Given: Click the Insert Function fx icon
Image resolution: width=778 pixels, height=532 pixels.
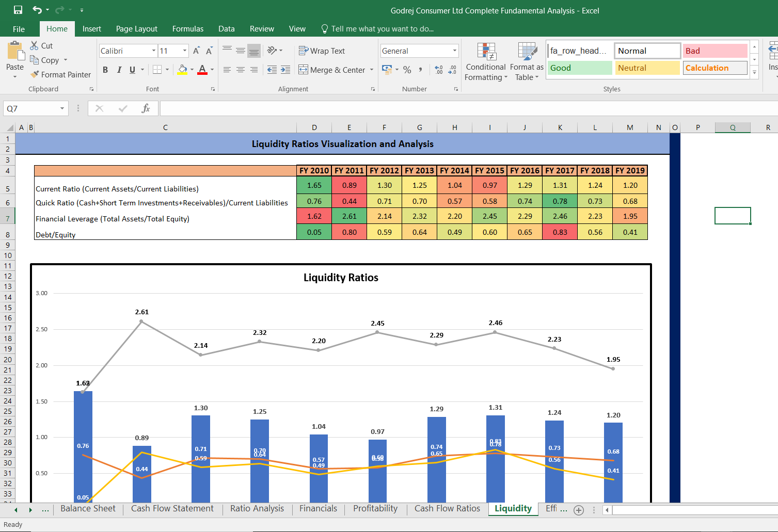Looking at the screenshot, I should [x=146, y=108].
